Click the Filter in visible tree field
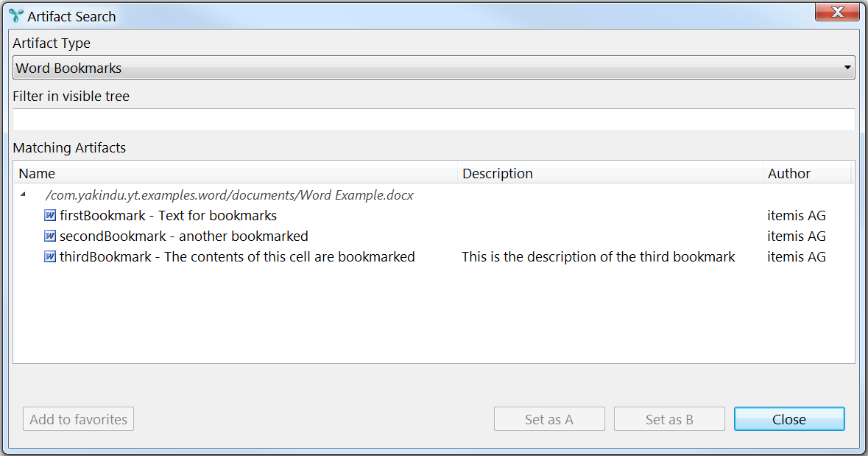868x456 pixels. point(434,119)
